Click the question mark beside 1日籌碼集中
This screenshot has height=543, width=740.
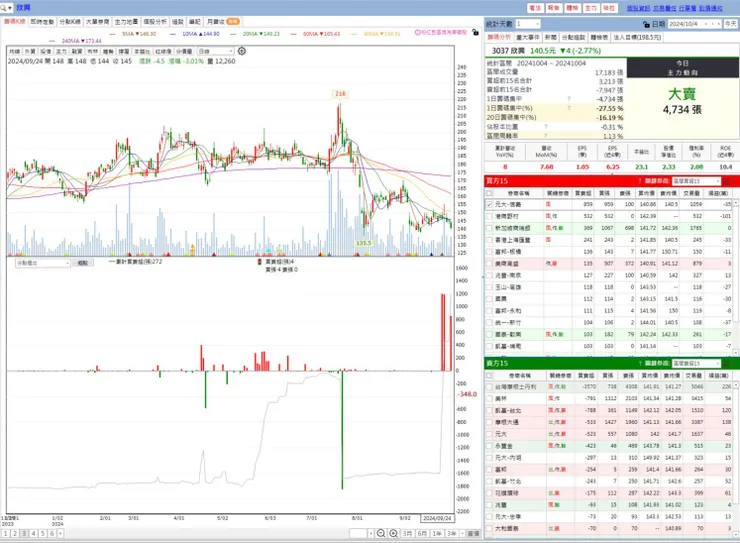[569, 99]
